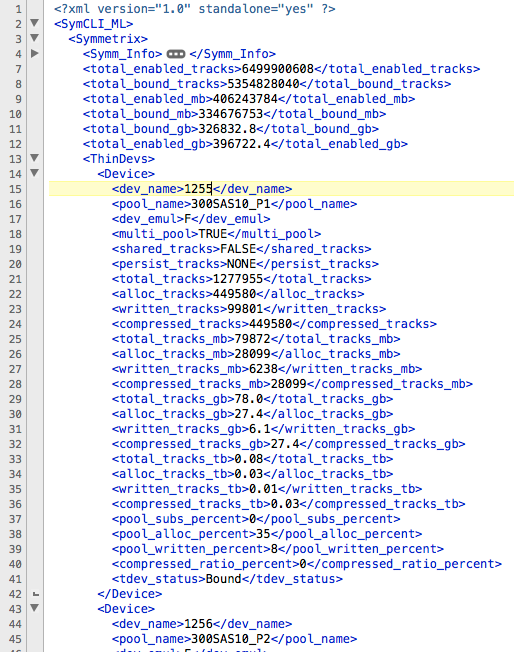The height and width of the screenshot is (652, 514).
Task: Click compressed_tracks value 449580 on line 24
Action: tap(270, 324)
